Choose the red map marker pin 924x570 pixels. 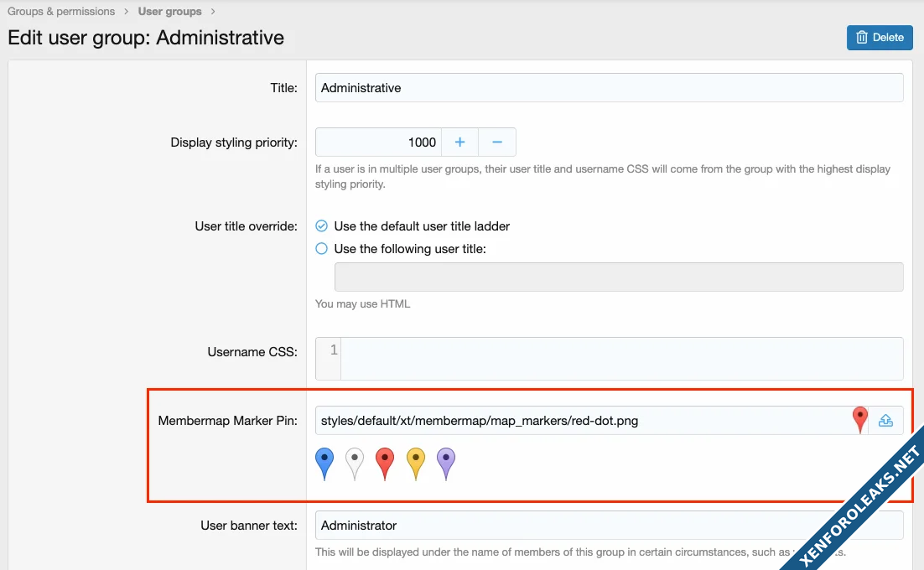tap(385, 462)
